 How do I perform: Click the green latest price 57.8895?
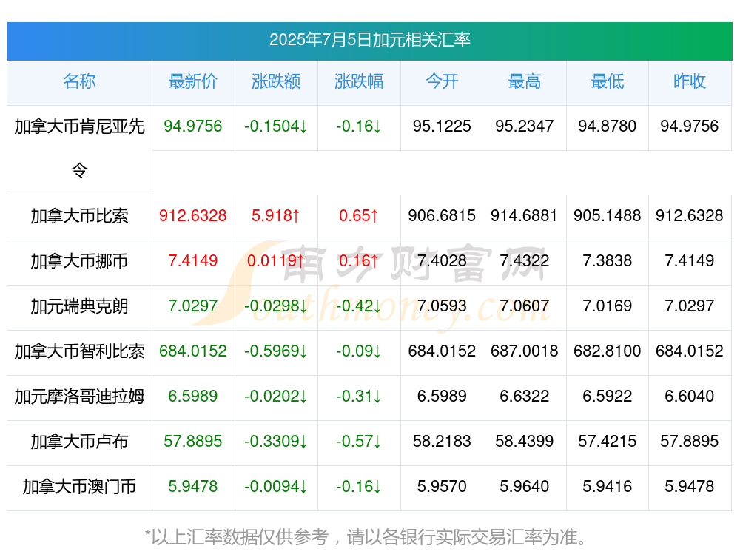(193, 442)
